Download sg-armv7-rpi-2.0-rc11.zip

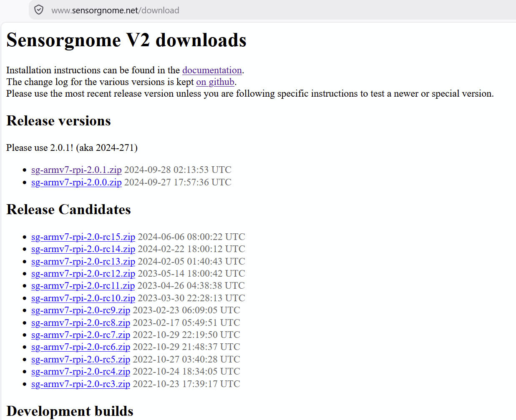pos(83,285)
